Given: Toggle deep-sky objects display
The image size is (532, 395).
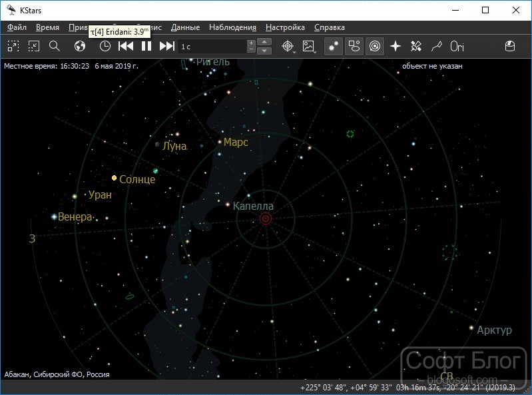Looking at the screenshot, I should coord(354,46).
